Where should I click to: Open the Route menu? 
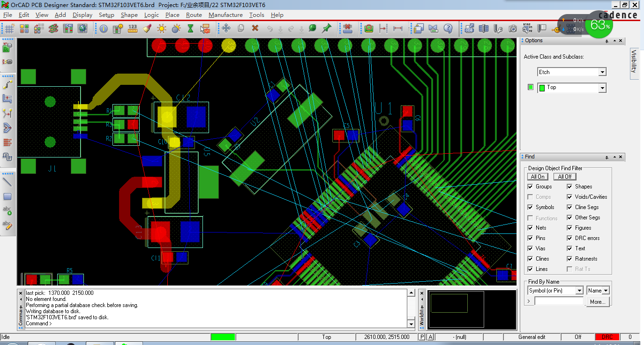194,15
